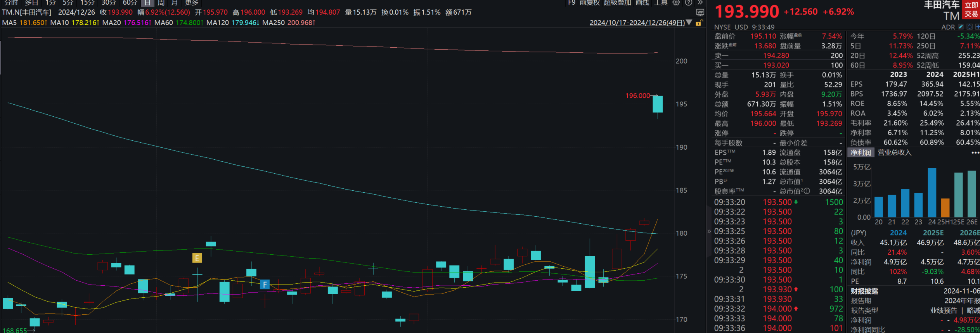Open the three-dots menu beside 营业总收入
980x333 pixels.
click(x=975, y=153)
